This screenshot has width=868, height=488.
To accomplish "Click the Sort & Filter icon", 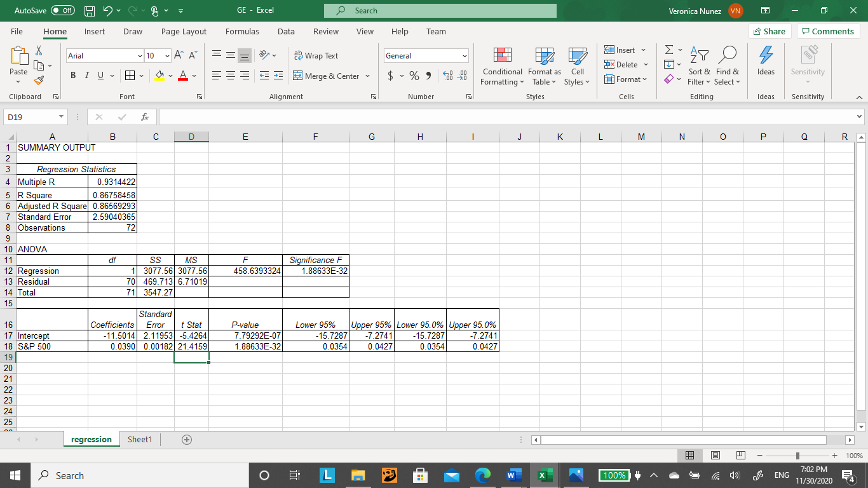I will 699,67.
